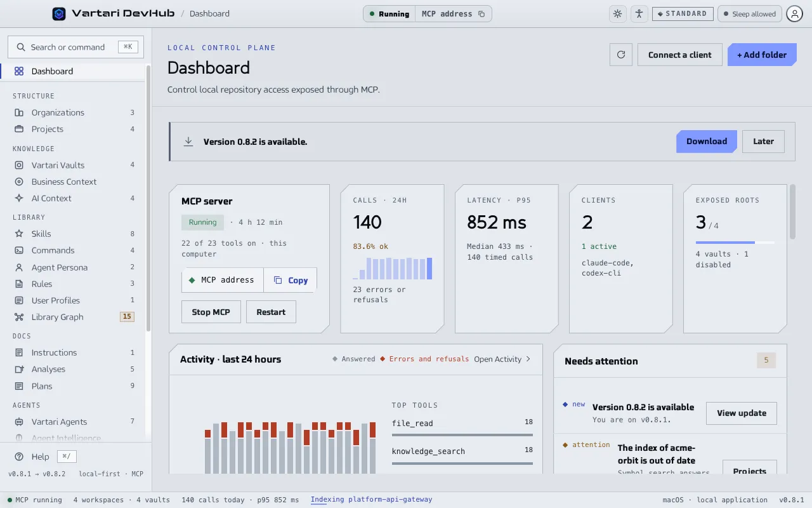Click the Exposed Roots progress bar

click(735, 243)
